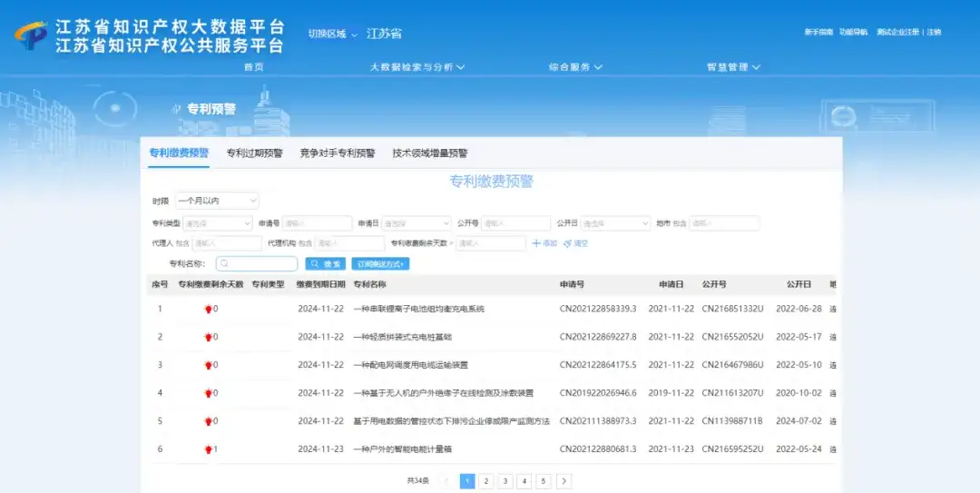The height and width of the screenshot is (493, 980).
Task: Click 江苏省 region label
Action: click(x=384, y=34)
